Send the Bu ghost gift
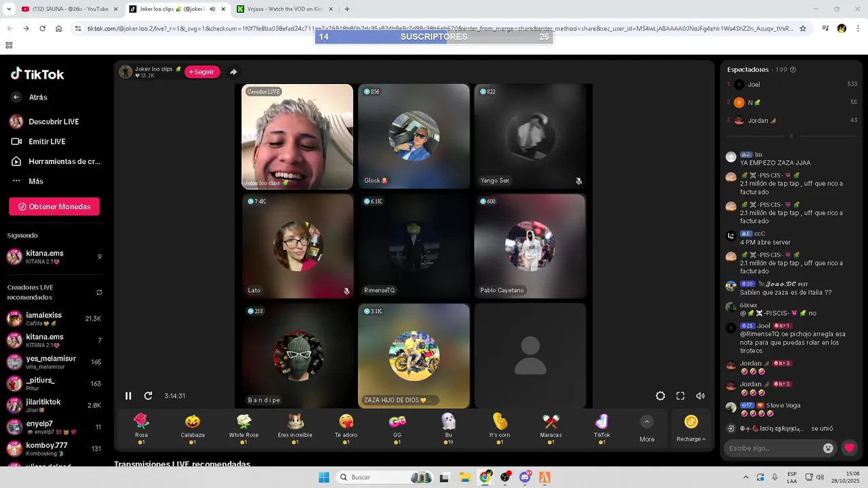The height and width of the screenshot is (488, 868). click(x=448, y=422)
